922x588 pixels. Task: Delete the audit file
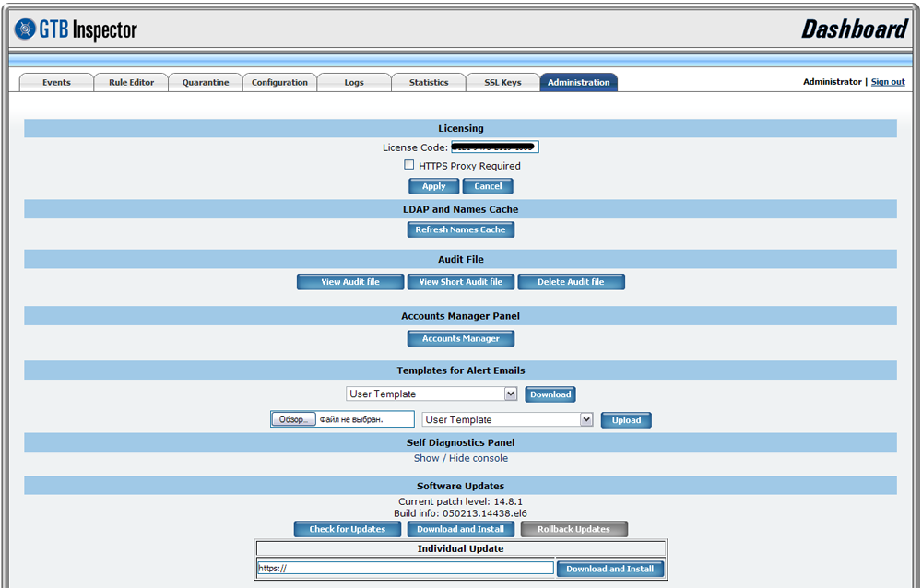(571, 282)
